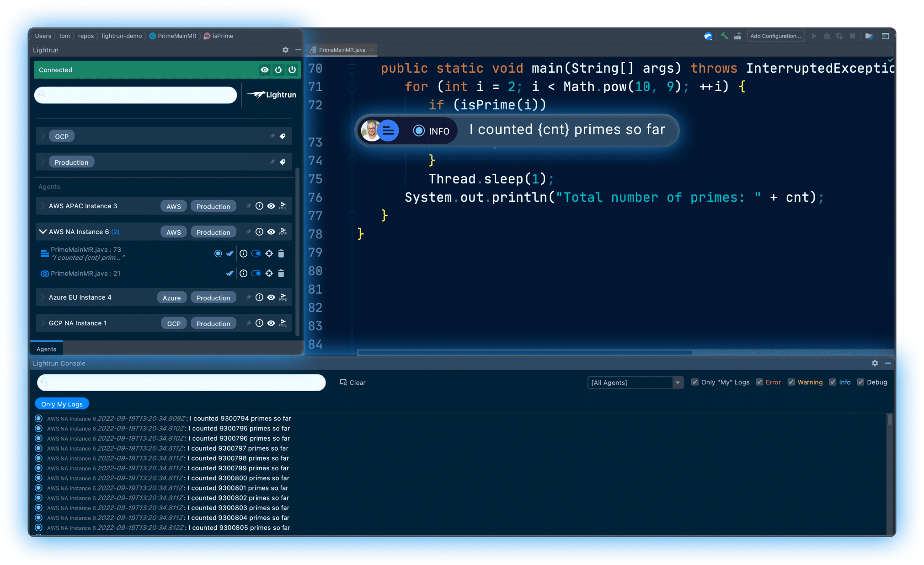Click the tag icon on Production row
Image resolution: width=924 pixels, height=565 pixels.
283,161
